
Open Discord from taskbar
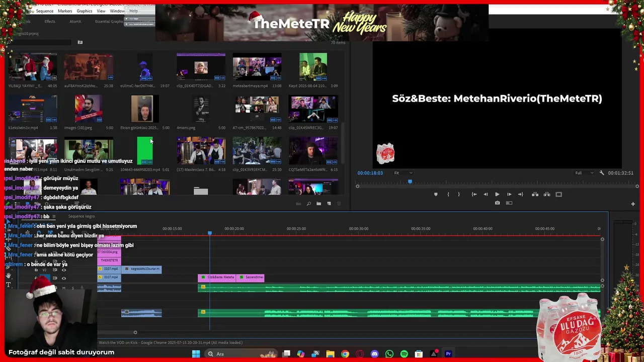tap(374, 354)
